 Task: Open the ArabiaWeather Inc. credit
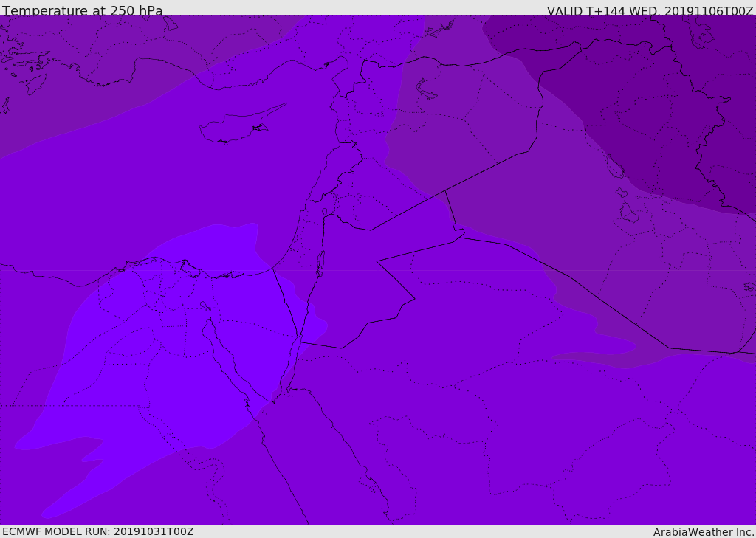coord(704,532)
